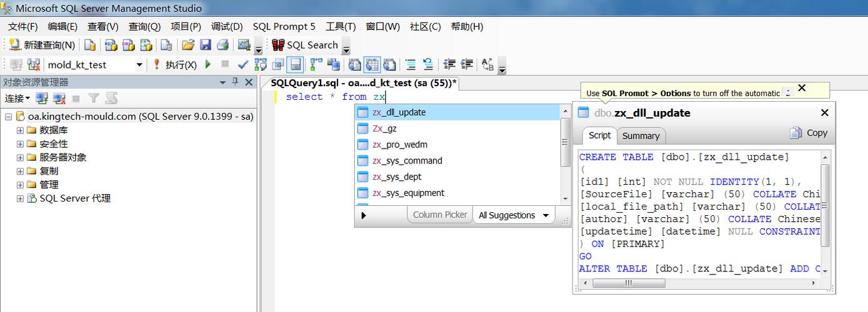This screenshot has height=312, width=868.
Task: Click Increase Indent toolbar icon
Action: pos(467,64)
